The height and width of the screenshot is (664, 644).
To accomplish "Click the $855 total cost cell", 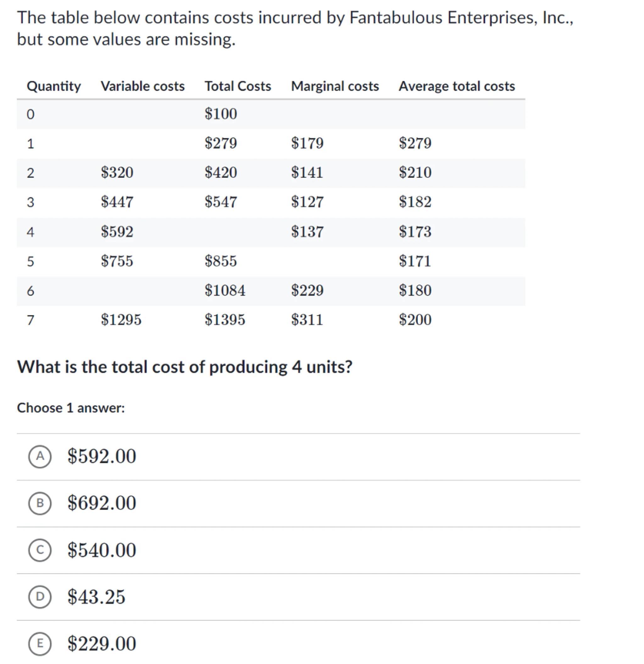I will 221,261.
